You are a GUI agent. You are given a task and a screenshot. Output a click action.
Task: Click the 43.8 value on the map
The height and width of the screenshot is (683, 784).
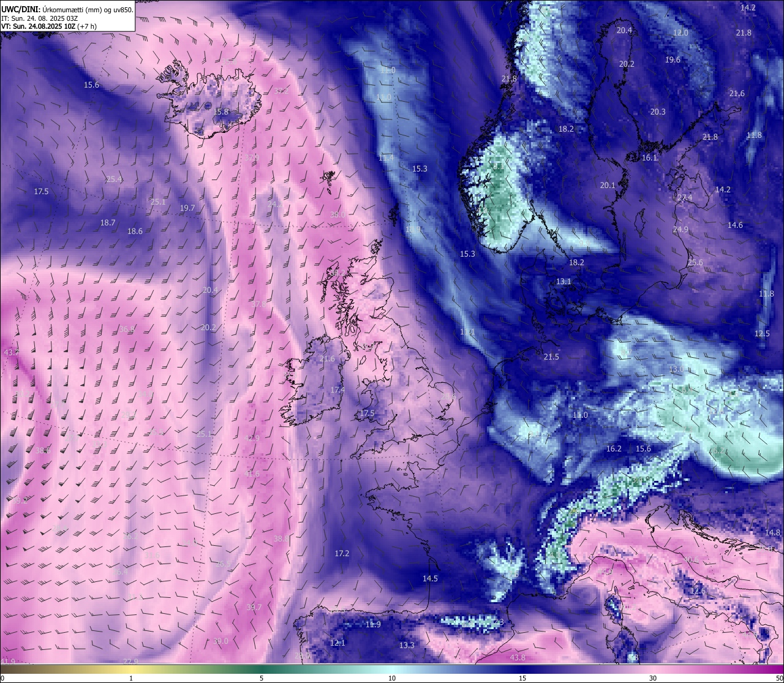coord(518,658)
